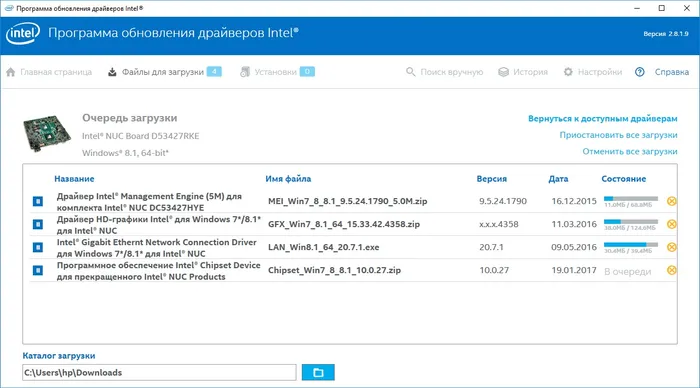Pause the Gigabit Ethernet driver download
The image size is (700, 388).
click(x=38, y=247)
